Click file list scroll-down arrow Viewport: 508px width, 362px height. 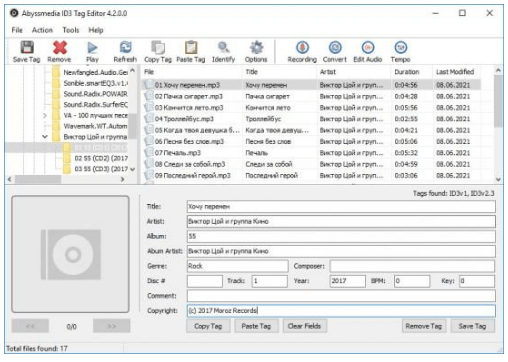point(498,179)
